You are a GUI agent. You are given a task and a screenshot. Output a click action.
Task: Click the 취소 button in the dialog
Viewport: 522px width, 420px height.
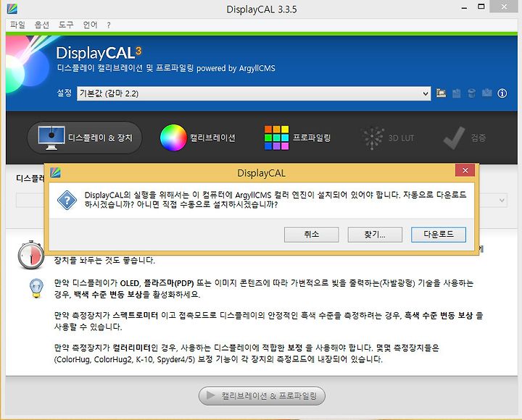point(311,235)
